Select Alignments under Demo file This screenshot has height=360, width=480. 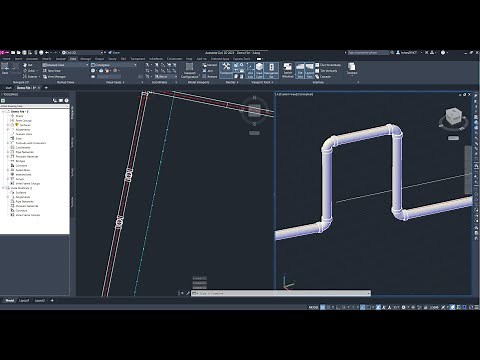[23, 129]
